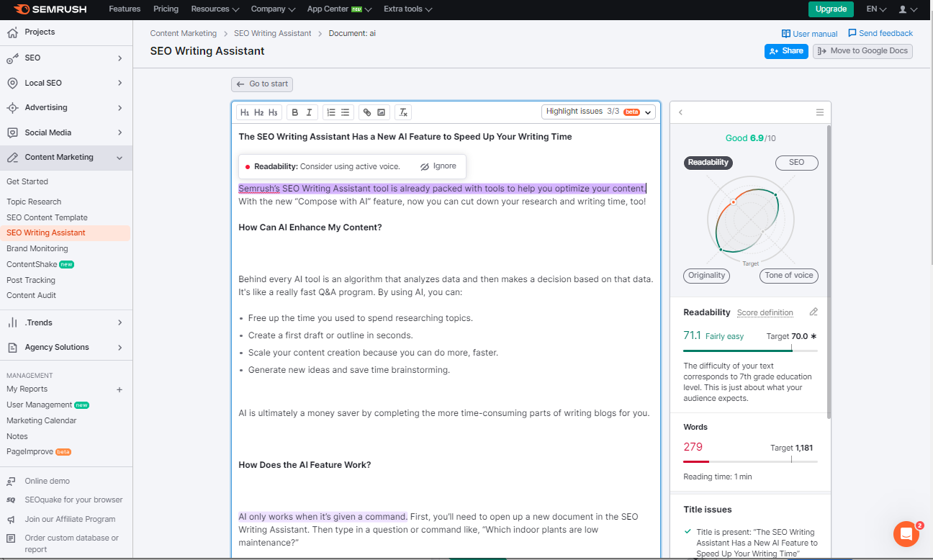Screen dimensions: 933x560
Task: Click the insert link icon
Action: [x=367, y=112]
